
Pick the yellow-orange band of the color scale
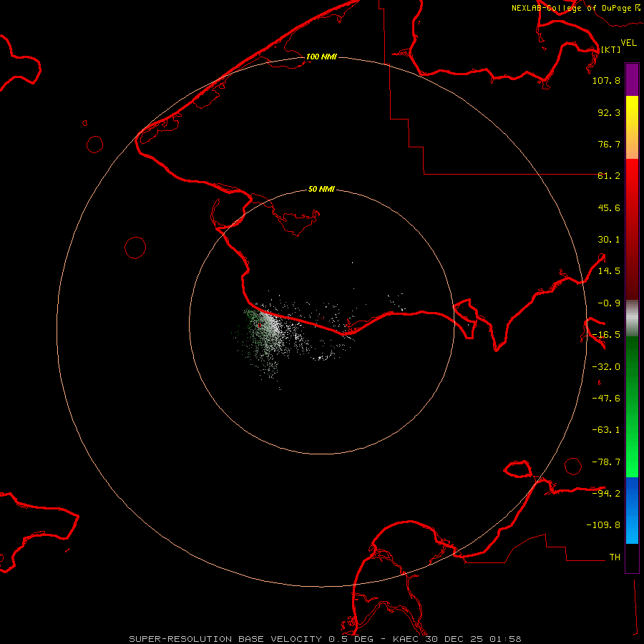click(x=632, y=127)
